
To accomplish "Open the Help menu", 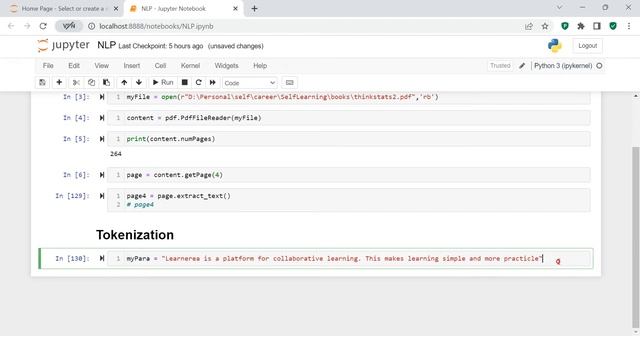I will (260, 66).
